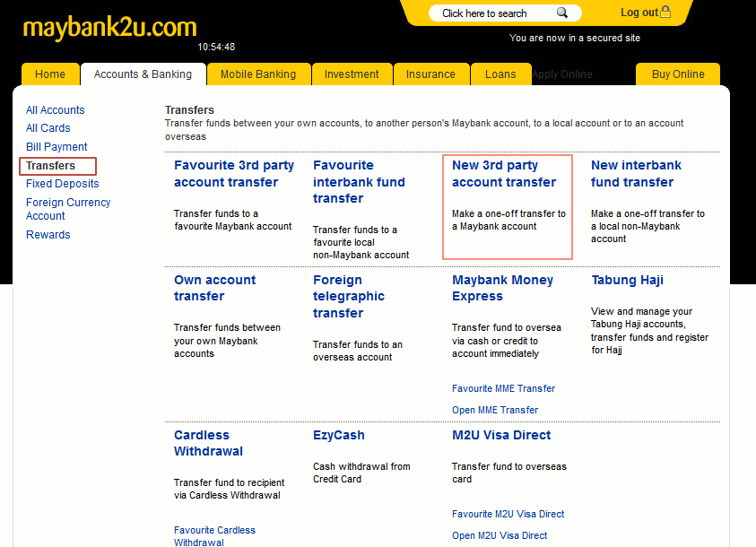Open Fixed Deposits
Viewport: 756px width, 547px height.
tap(62, 184)
